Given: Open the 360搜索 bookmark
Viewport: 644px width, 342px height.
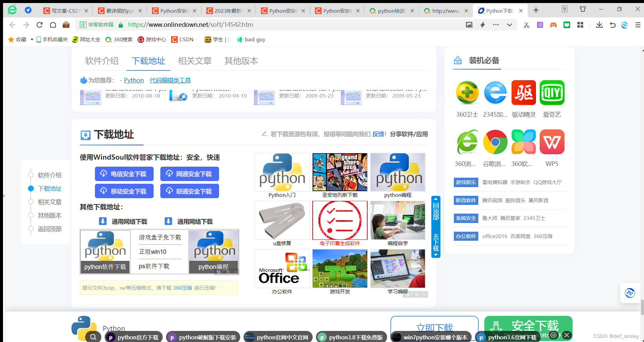Looking at the screenshot, I should [x=119, y=40].
